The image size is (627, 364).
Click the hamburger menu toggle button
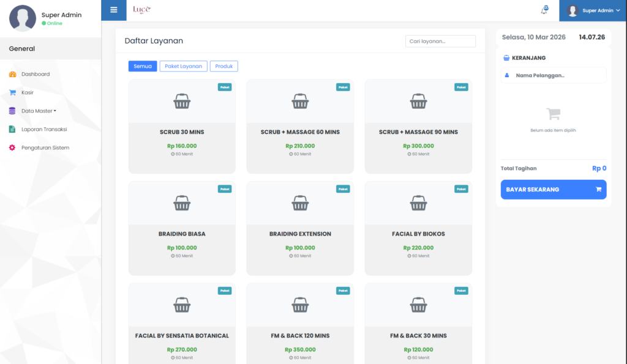pyautogui.click(x=113, y=10)
